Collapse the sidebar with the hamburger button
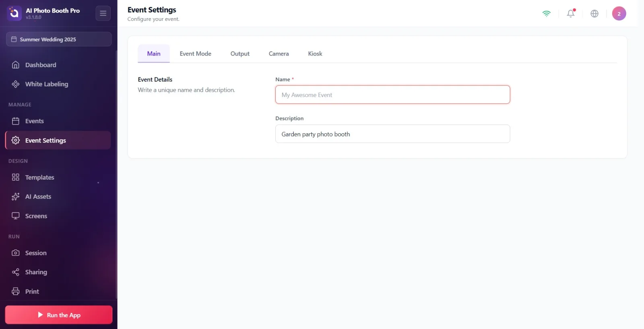644x329 pixels. (x=103, y=13)
